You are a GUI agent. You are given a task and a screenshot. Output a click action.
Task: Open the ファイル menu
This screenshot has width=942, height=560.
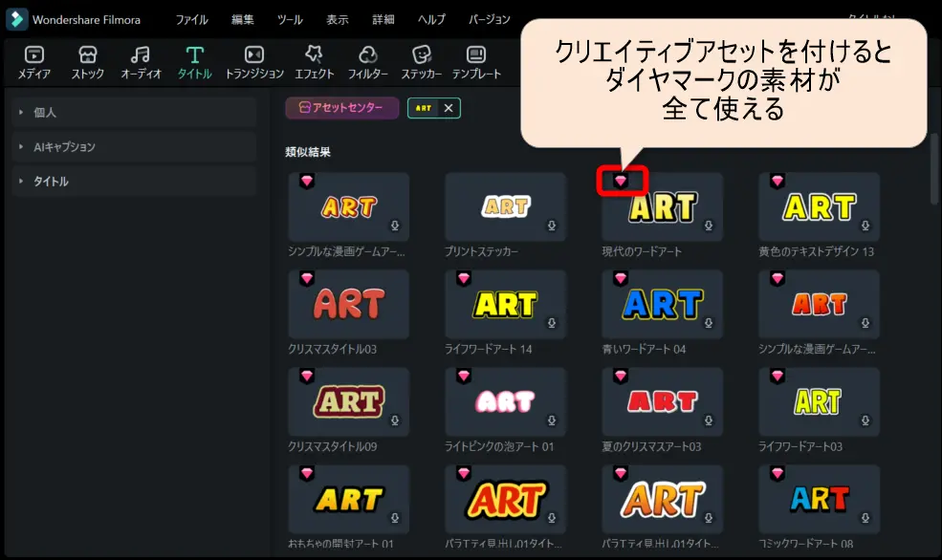tap(191, 18)
